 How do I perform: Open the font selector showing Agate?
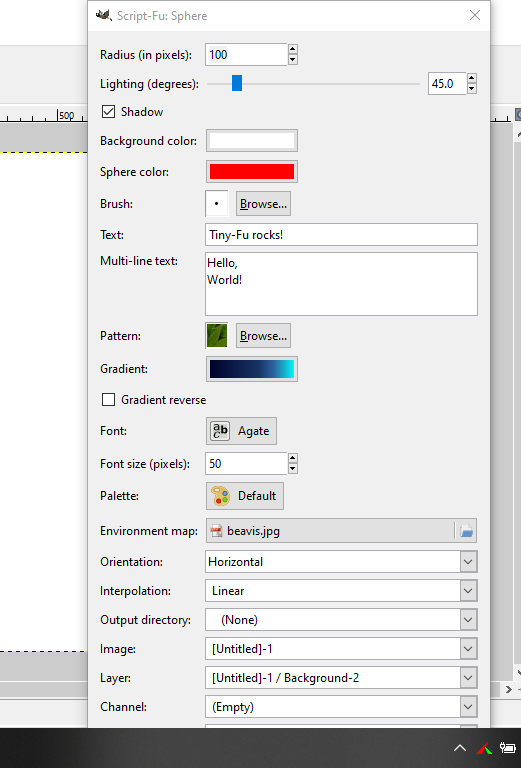pos(241,431)
